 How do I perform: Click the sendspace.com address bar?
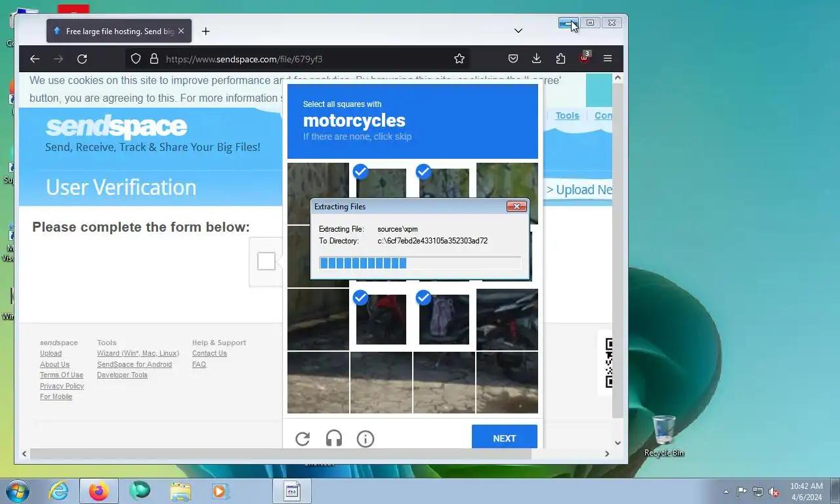(x=299, y=59)
